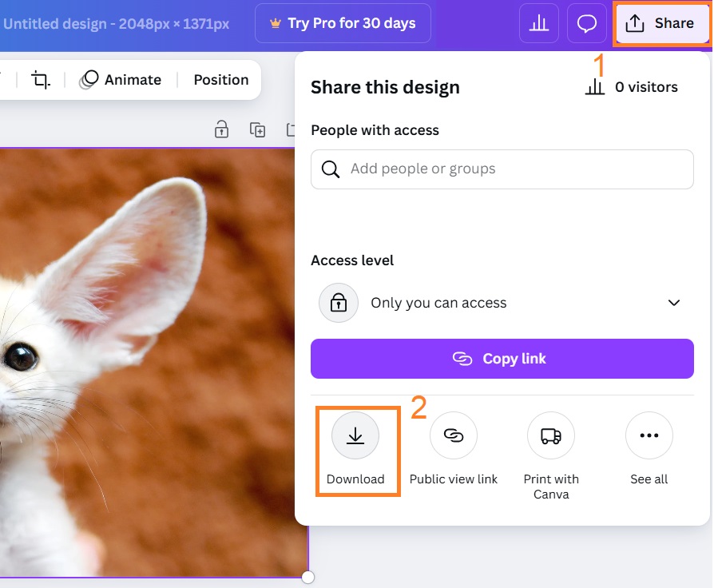Check the 0 visitors statistics icon
Viewport: 714px width, 588px height.
594,85
